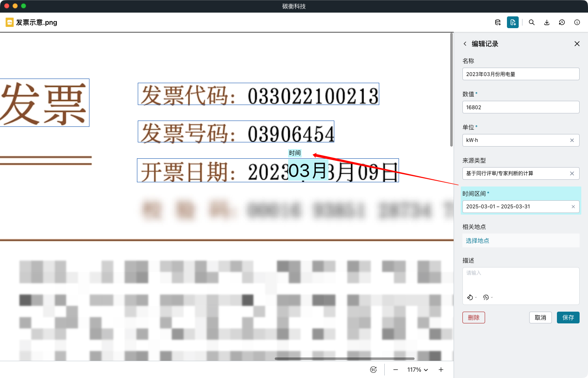This screenshot has width=588, height=378.
Task: Save the record with 保存
Action: (568, 318)
